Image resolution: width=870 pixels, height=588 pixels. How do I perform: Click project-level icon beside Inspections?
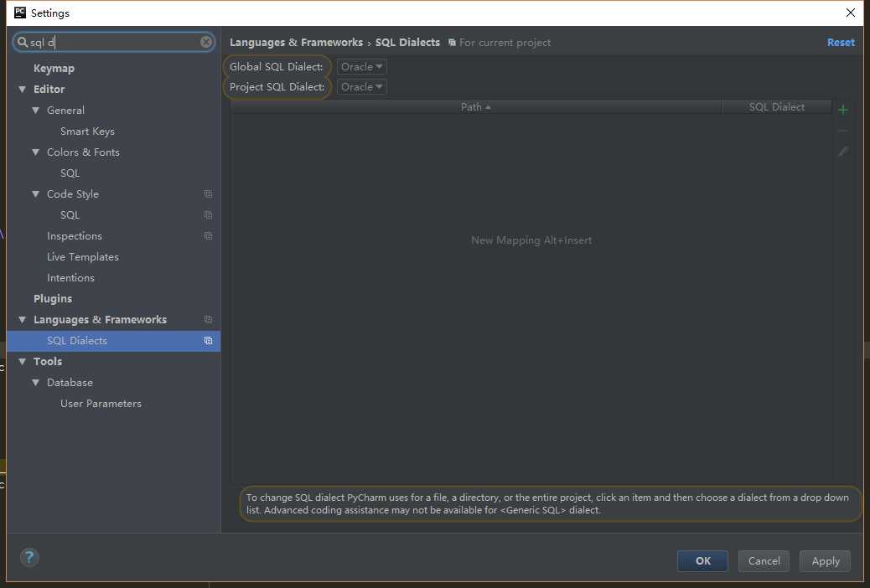(208, 236)
